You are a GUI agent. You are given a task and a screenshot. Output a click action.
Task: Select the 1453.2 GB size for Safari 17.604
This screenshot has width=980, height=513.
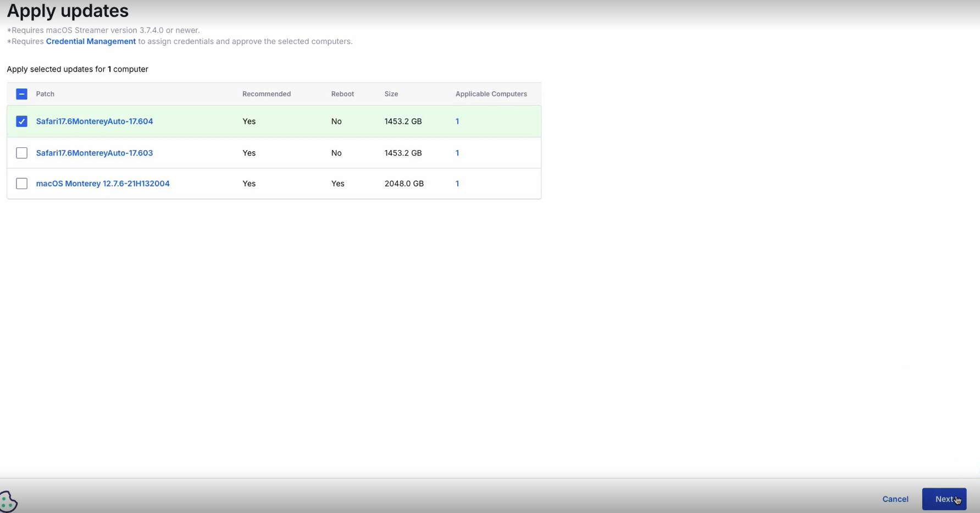pos(403,122)
